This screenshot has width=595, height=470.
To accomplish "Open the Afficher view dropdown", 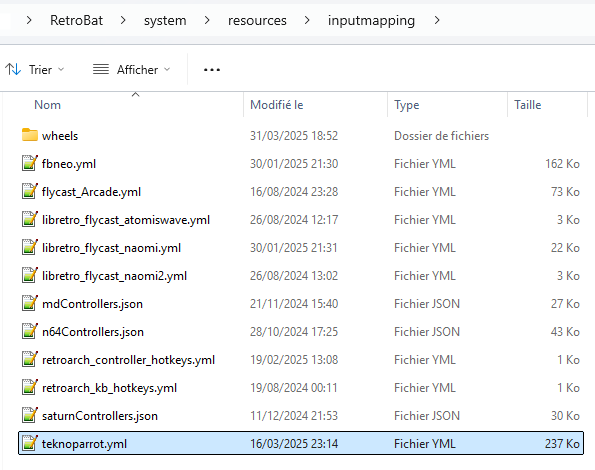I will click(x=132, y=69).
